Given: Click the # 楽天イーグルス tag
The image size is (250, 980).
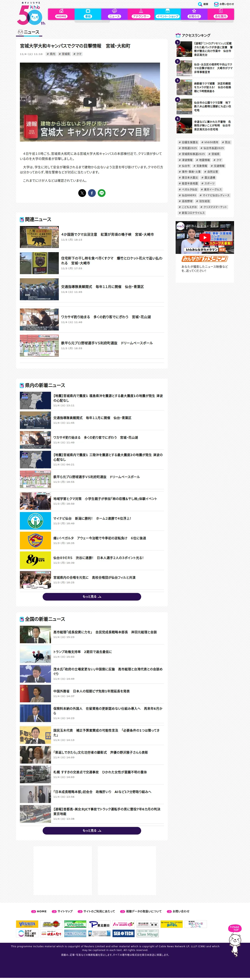Looking at the screenshot, I should (211, 190).
